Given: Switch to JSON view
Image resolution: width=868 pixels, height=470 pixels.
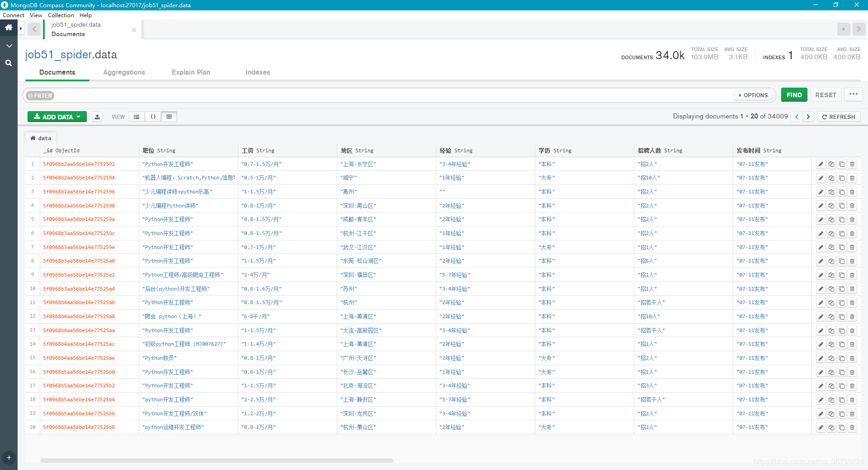Looking at the screenshot, I should click(x=153, y=117).
